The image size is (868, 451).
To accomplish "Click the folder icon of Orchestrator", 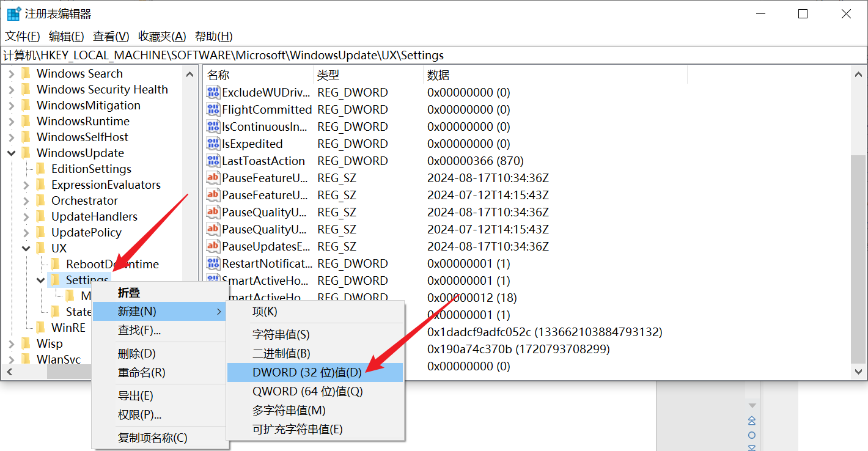I will (x=40, y=200).
